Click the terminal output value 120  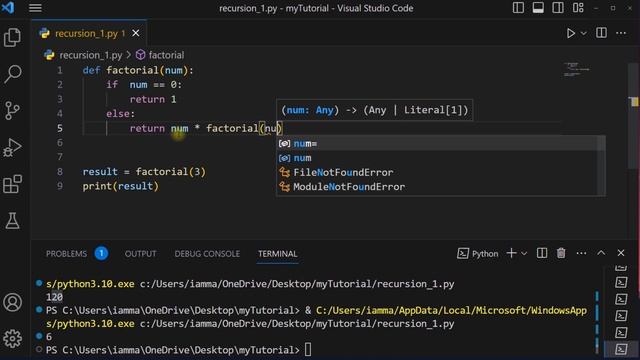pos(54,297)
